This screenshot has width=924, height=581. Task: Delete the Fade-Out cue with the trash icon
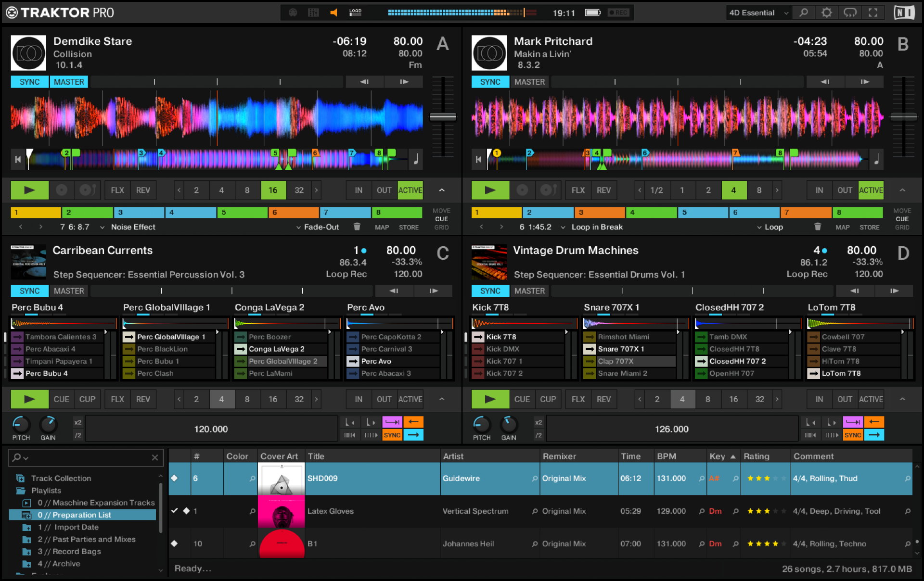pyautogui.click(x=357, y=227)
